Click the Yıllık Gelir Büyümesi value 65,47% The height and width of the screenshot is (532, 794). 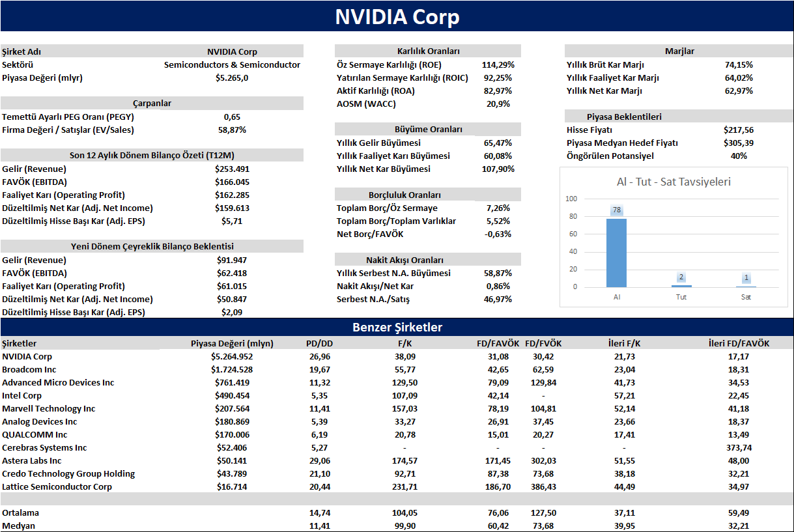click(498, 143)
